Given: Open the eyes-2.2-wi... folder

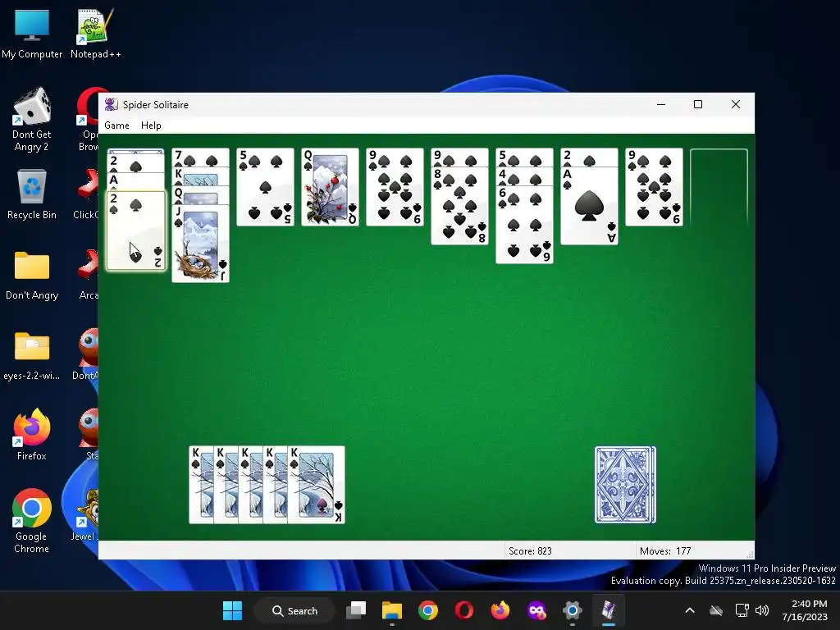Looking at the screenshot, I should click(32, 354).
